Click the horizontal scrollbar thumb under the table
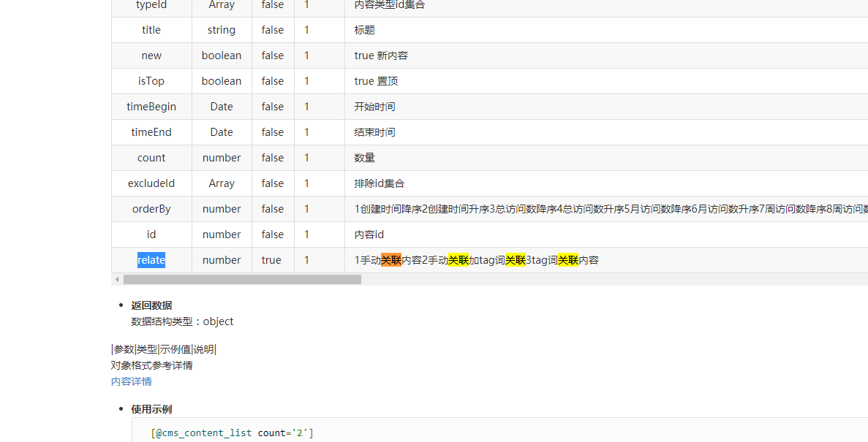 pyautogui.click(x=242, y=279)
